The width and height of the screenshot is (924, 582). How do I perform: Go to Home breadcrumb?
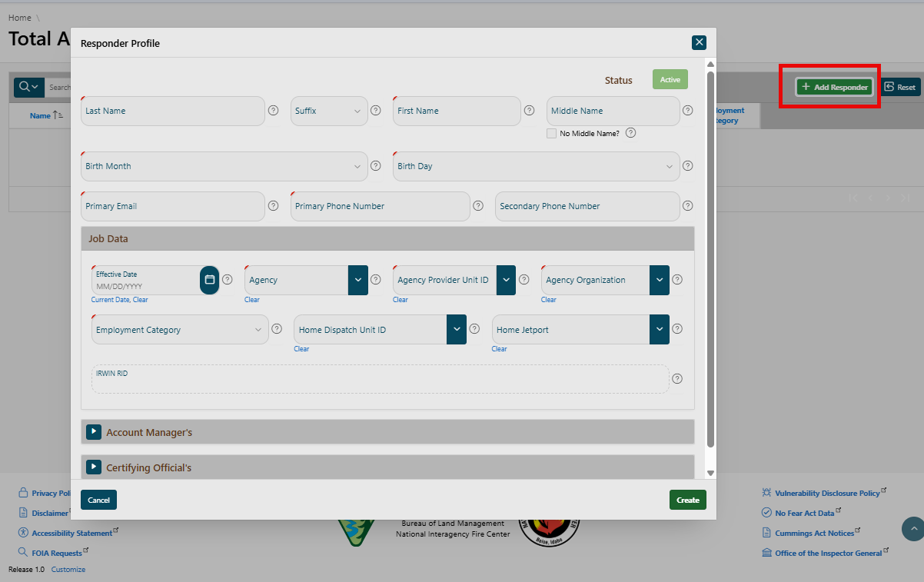pos(20,18)
